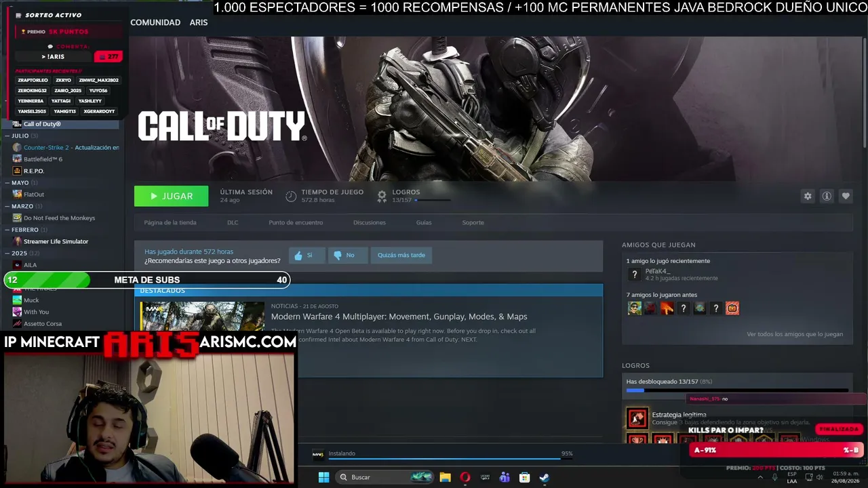Open the ARIS profile menu
Image resolution: width=868 pixels, height=488 pixels.
coord(199,22)
